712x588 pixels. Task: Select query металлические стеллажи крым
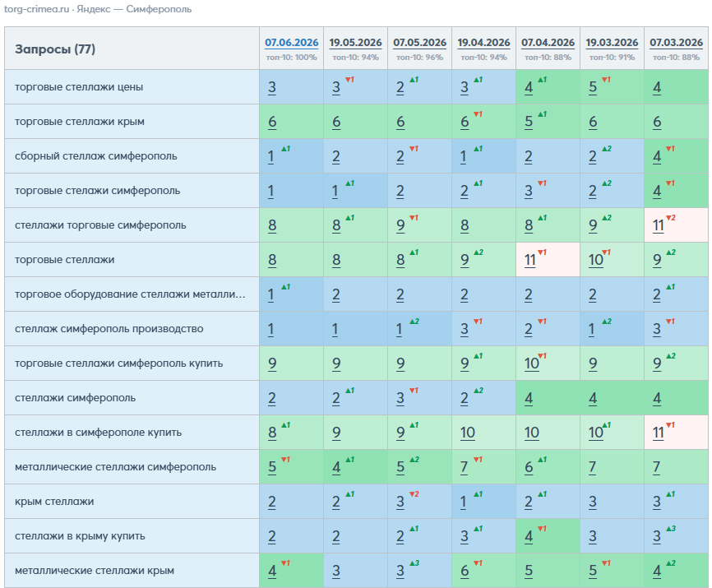(95, 570)
